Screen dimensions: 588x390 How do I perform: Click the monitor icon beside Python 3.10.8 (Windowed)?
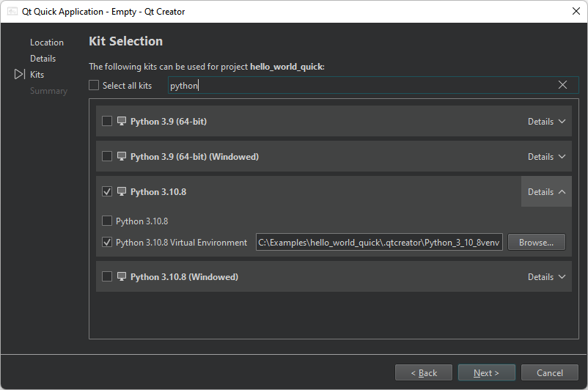click(x=122, y=276)
